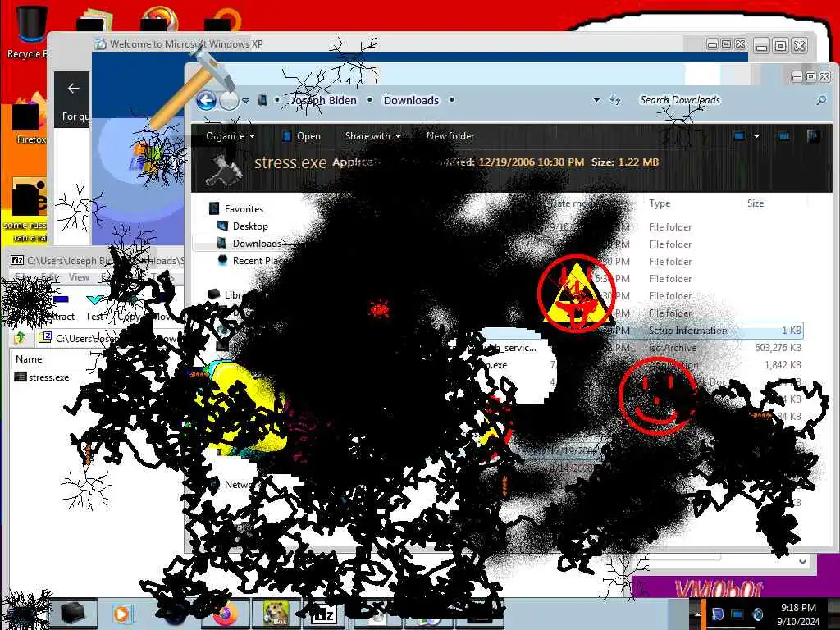The height and width of the screenshot is (630, 840).
Task: Click the first blue system tray icon
Action: click(x=717, y=614)
